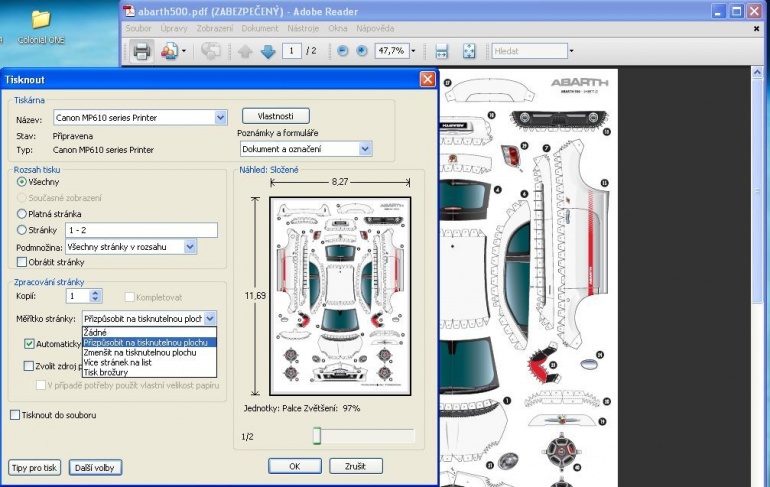Click the Colonial ONE desktop folder
Image resolution: width=770 pixels, height=487 pixels.
41,27
